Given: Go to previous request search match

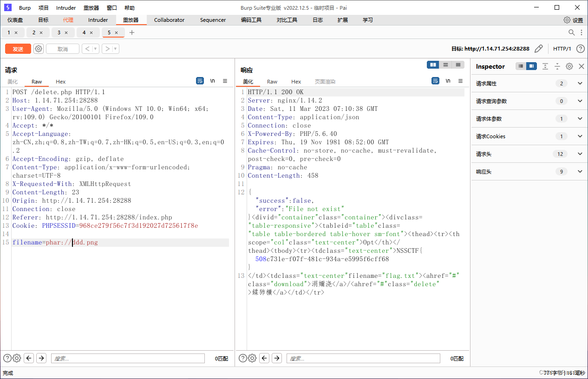Looking at the screenshot, I should pyautogui.click(x=29, y=358).
